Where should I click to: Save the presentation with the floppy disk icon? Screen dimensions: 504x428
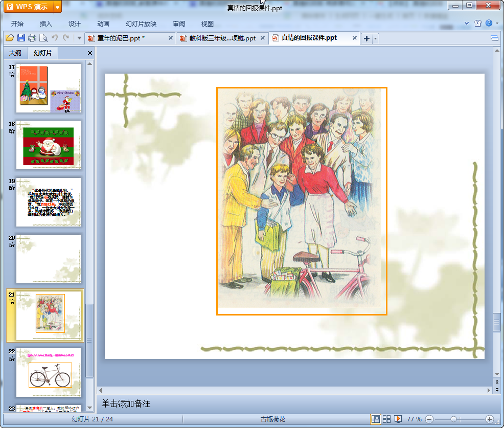[21, 38]
